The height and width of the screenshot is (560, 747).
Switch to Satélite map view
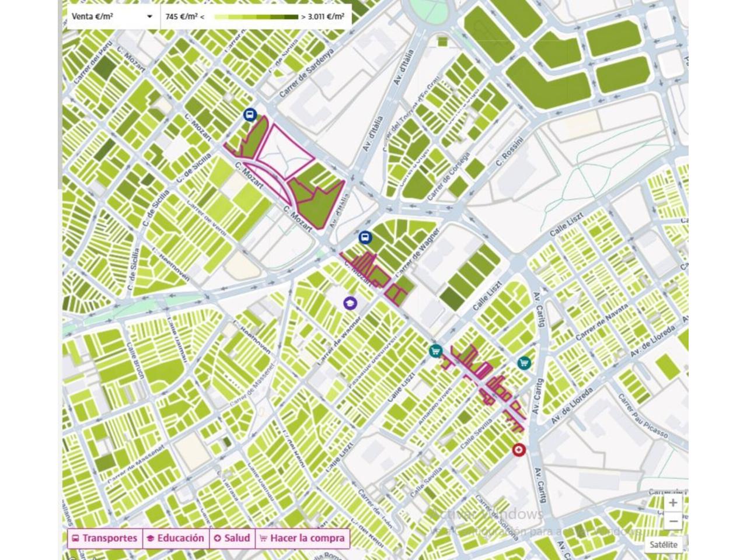[x=664, y=544]
